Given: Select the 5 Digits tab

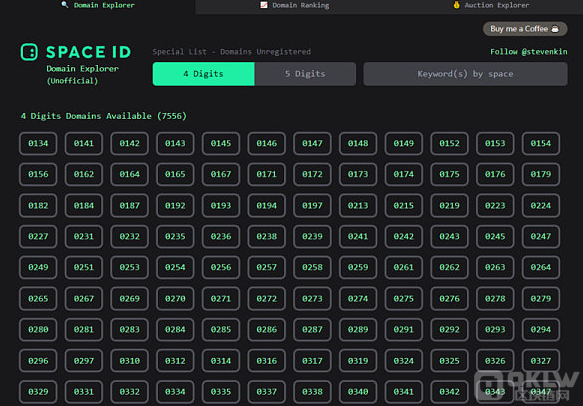Looking at the screenshot, I should (305, 74).
